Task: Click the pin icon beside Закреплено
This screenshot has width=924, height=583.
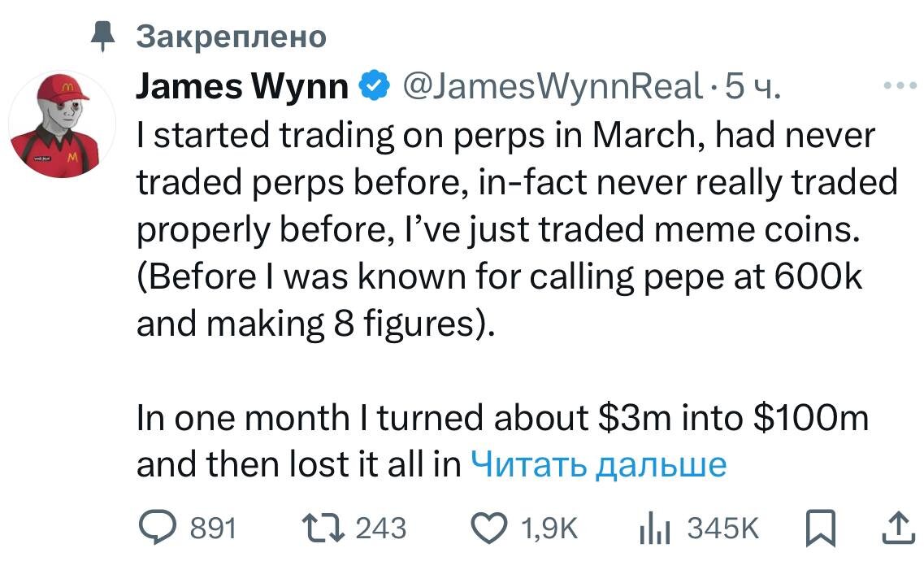Action: [102, 37]
